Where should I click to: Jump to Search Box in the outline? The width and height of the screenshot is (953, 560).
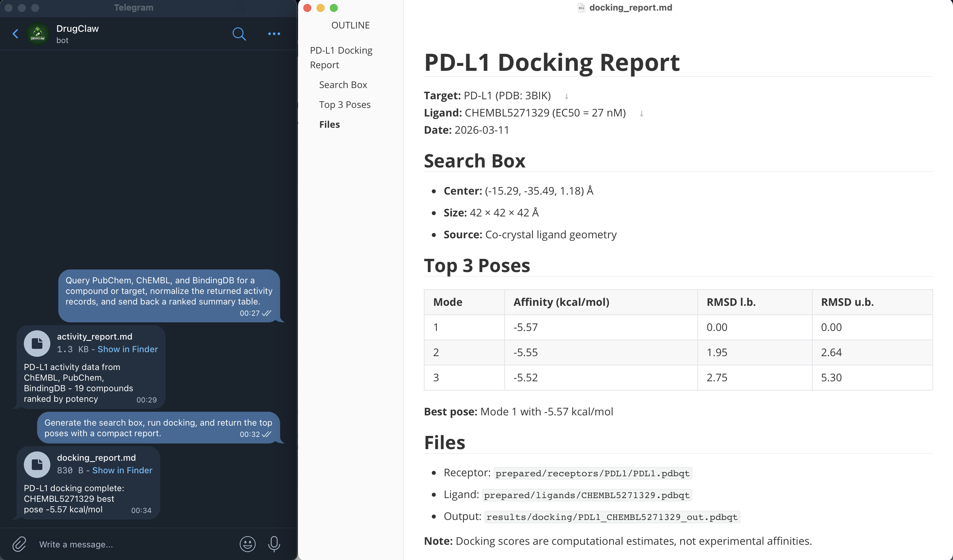[343, 85]
